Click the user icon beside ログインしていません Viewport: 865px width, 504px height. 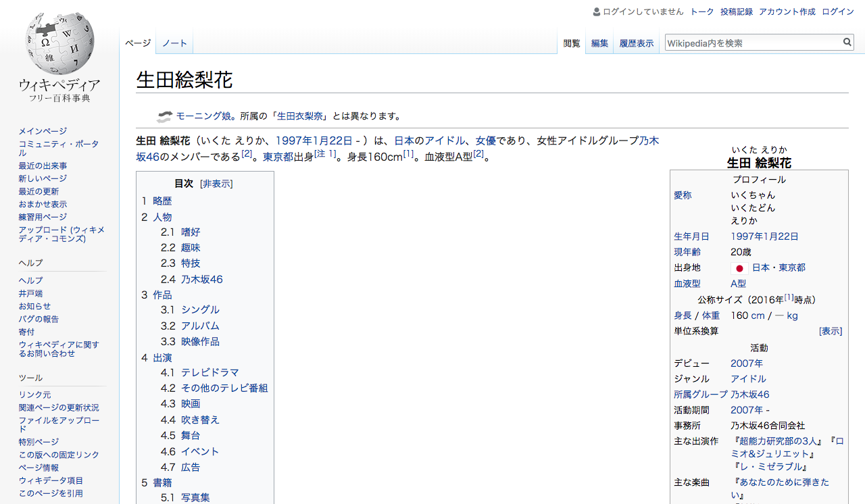(597, 11)
